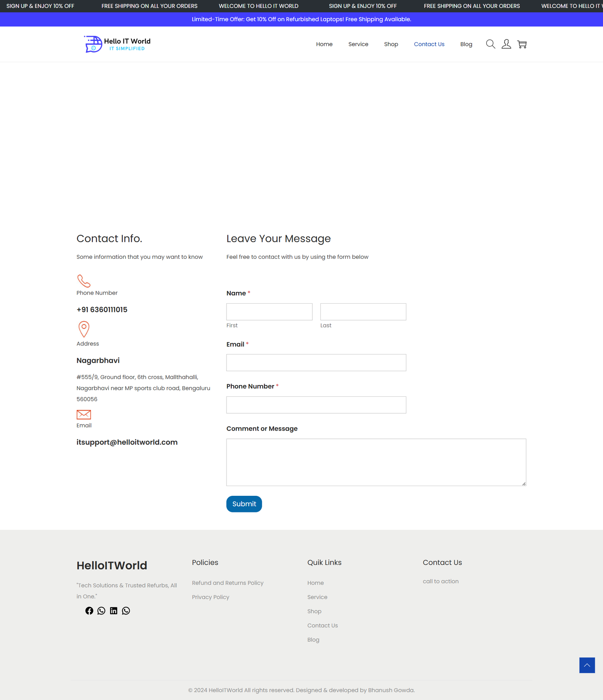The image size is (603, 700).
Task: Go to Home in the top navigation
Action: tap(324, 44)
